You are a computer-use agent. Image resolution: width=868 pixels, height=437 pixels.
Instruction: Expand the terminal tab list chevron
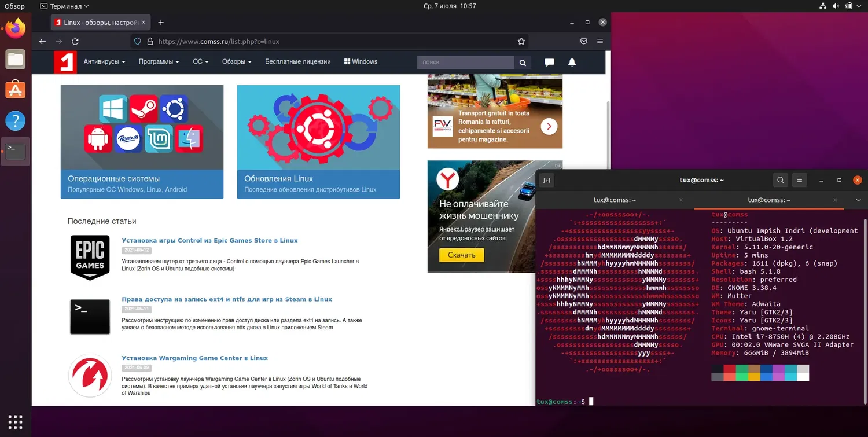click(x=858, y=200)
